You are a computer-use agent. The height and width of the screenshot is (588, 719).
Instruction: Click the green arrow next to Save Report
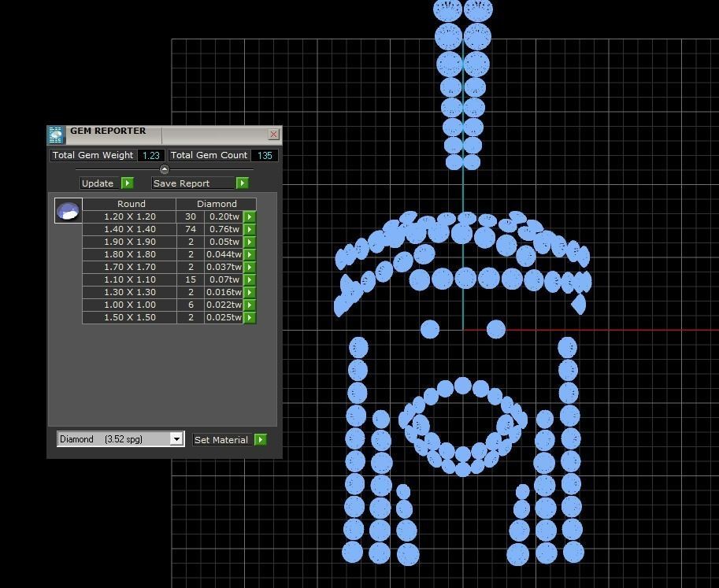click(242, 183)
